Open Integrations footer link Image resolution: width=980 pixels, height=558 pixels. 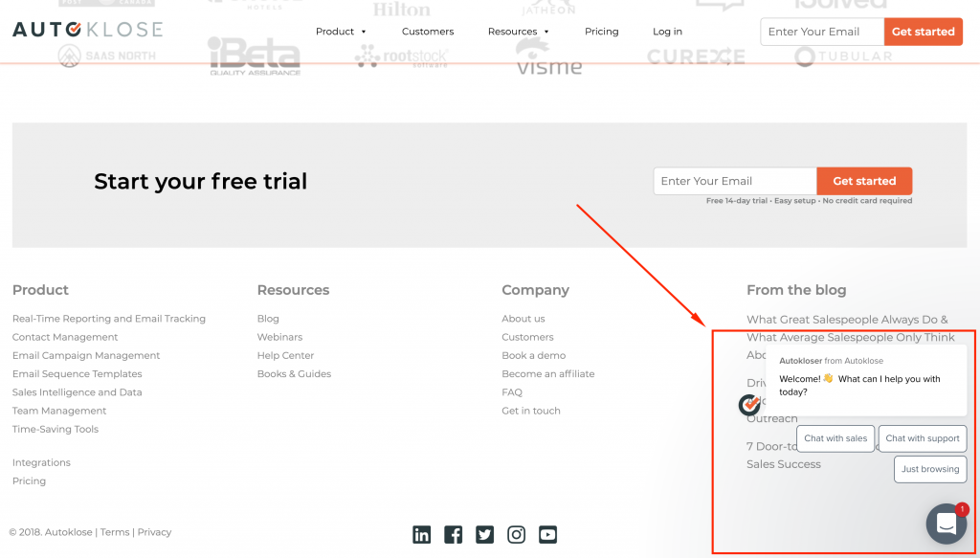coord(41,463)
